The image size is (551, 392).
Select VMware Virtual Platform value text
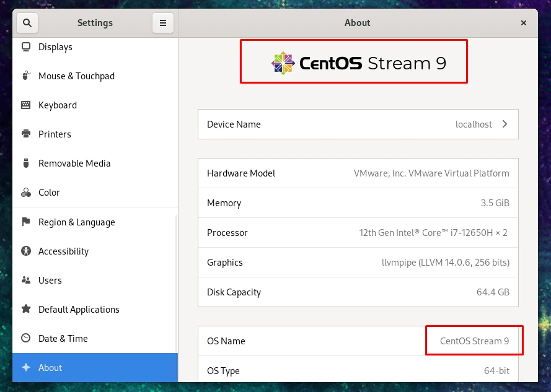431,173
